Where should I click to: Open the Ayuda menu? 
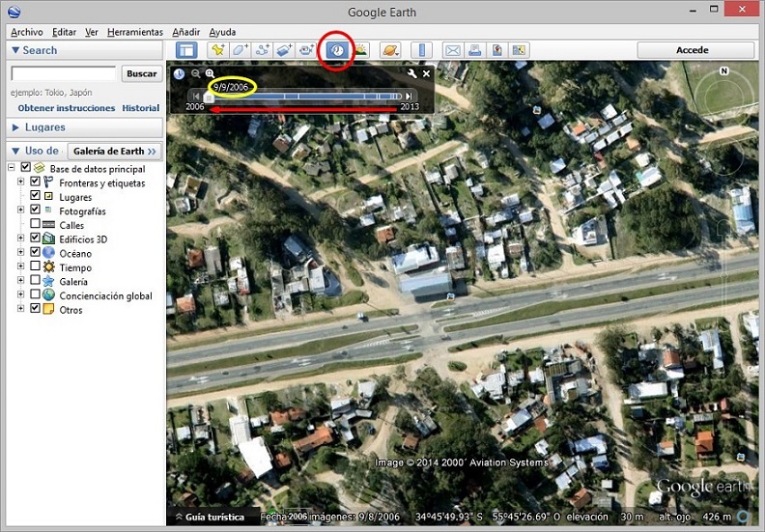222,32
